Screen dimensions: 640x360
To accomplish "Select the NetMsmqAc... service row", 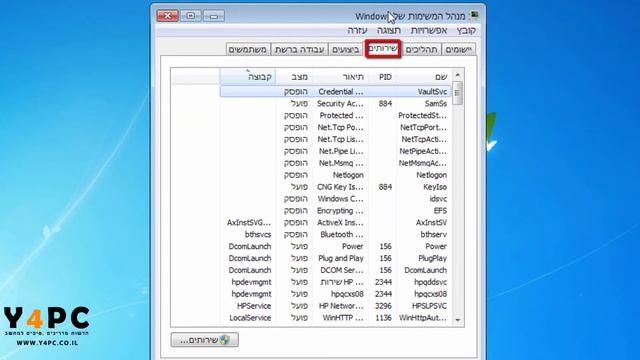I will point(336,163).
